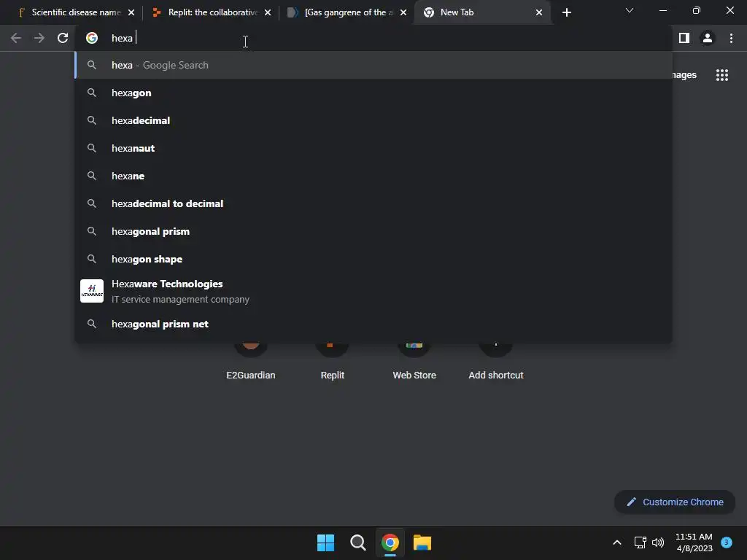747x560 pixels.
Task: Click Add shortcut tile
Action: point(496,362)
